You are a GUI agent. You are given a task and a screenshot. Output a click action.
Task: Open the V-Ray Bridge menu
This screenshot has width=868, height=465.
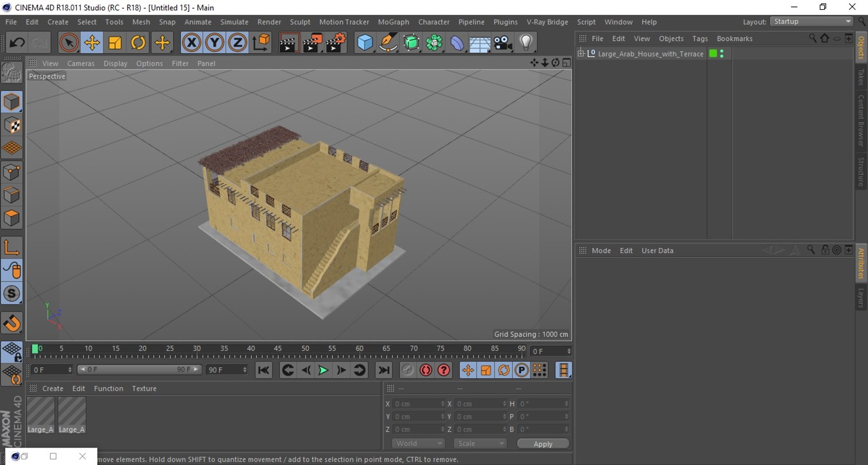click(x=547, y=22)
